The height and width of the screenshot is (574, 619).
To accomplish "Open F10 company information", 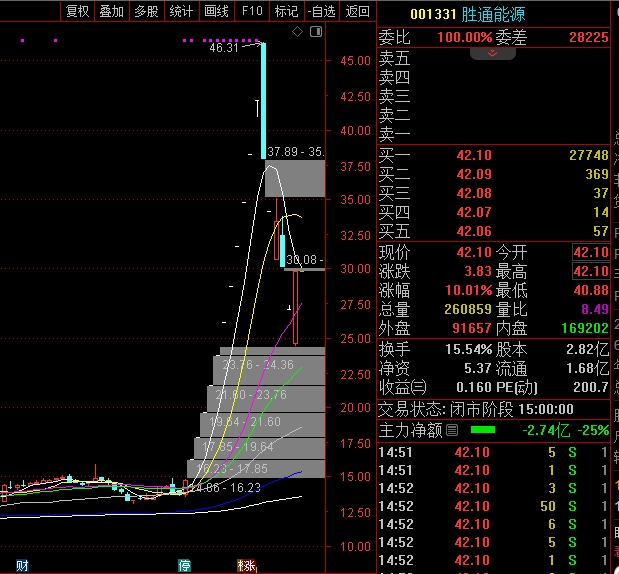I will click(251, 11).
